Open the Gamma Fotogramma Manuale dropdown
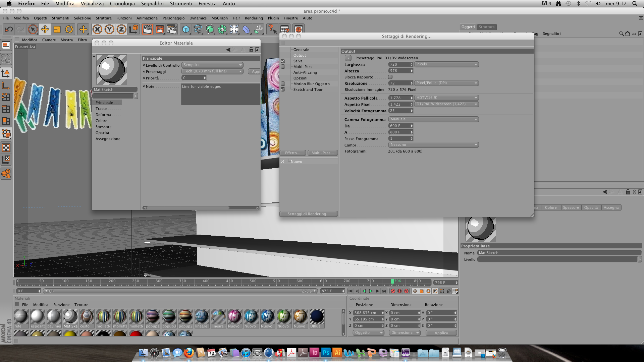The image size is (644, 362). [433, 119]
